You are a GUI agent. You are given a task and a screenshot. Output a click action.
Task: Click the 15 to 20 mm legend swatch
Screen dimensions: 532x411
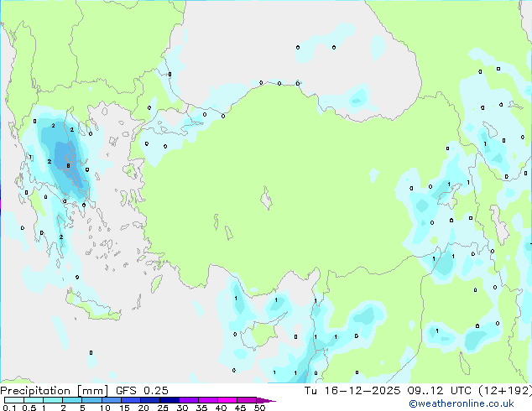(131, 400)
